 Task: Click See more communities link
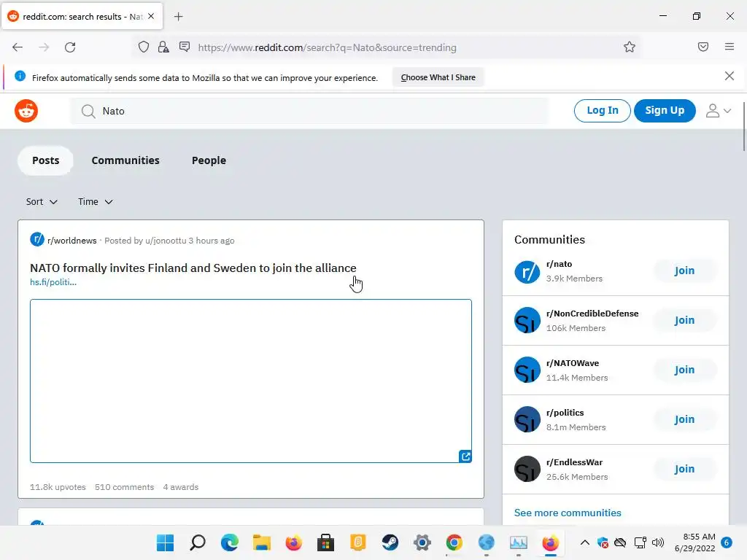click(568, 513)
